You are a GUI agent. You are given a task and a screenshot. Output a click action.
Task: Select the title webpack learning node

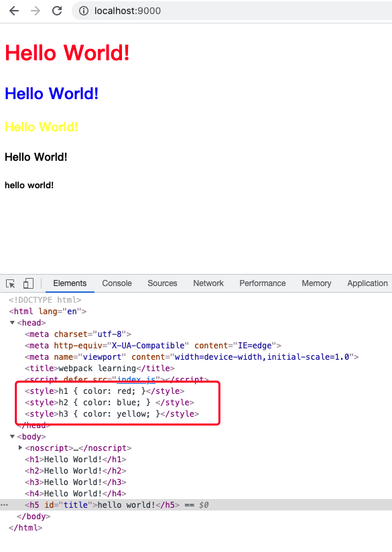coord(100,368)
